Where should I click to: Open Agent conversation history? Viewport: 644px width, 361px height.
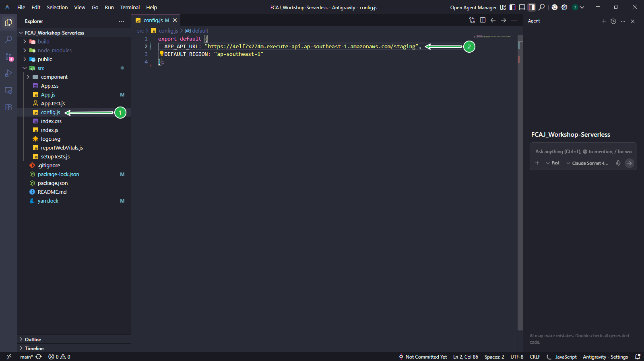[613, 21]
